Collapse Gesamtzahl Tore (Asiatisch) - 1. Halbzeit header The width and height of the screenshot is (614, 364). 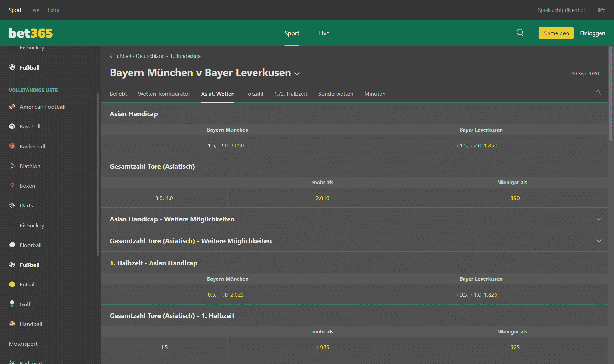point(354,316)
